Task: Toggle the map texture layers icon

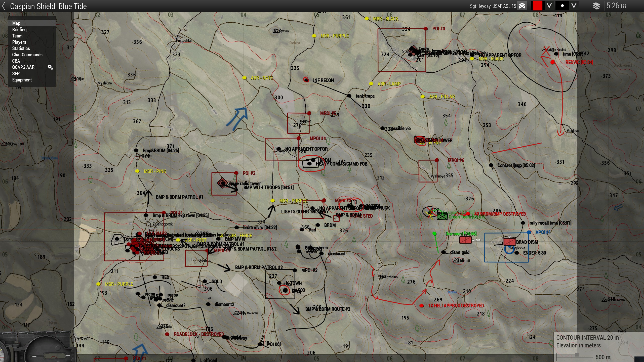Action: coord(596,6)
